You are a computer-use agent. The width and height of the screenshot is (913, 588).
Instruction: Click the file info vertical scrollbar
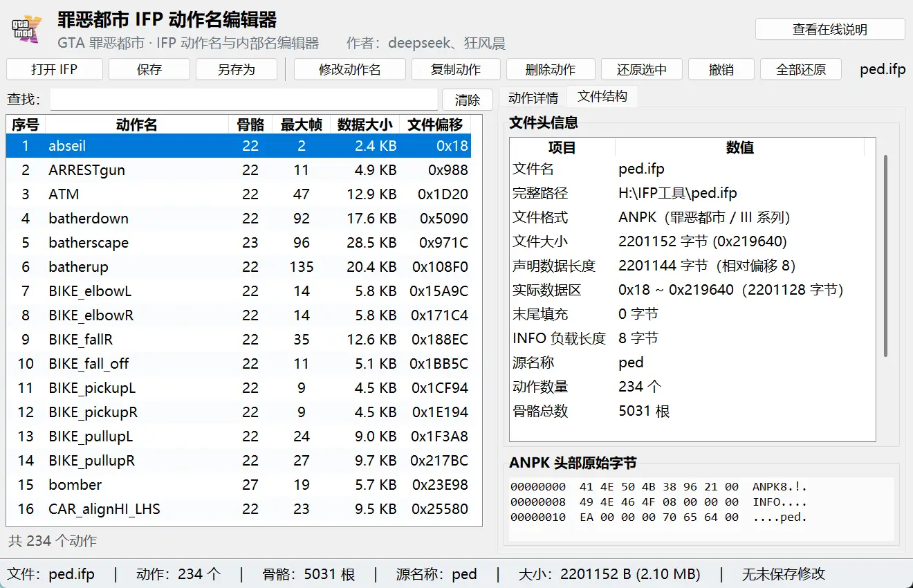(x=885, y=256)
